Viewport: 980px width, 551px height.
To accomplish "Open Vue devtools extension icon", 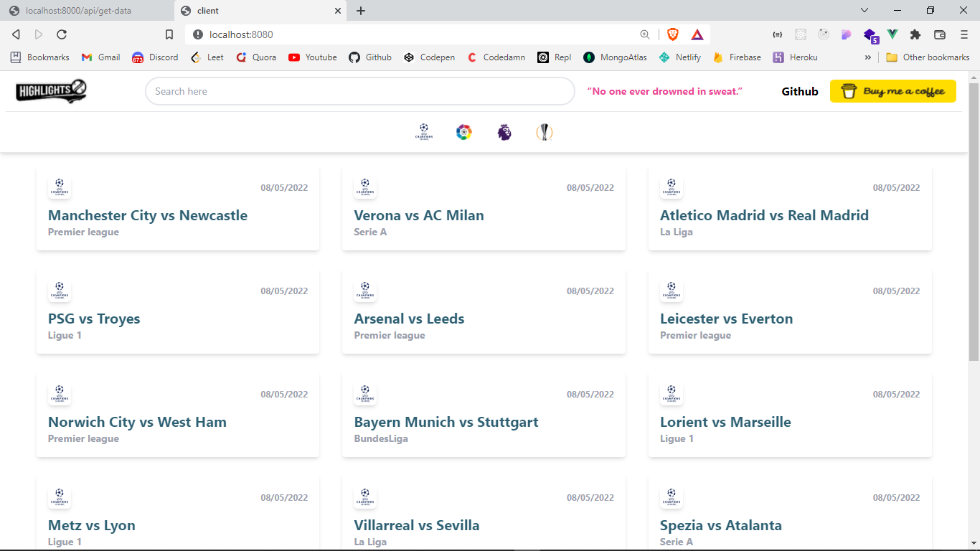I will tap(892, 34).
